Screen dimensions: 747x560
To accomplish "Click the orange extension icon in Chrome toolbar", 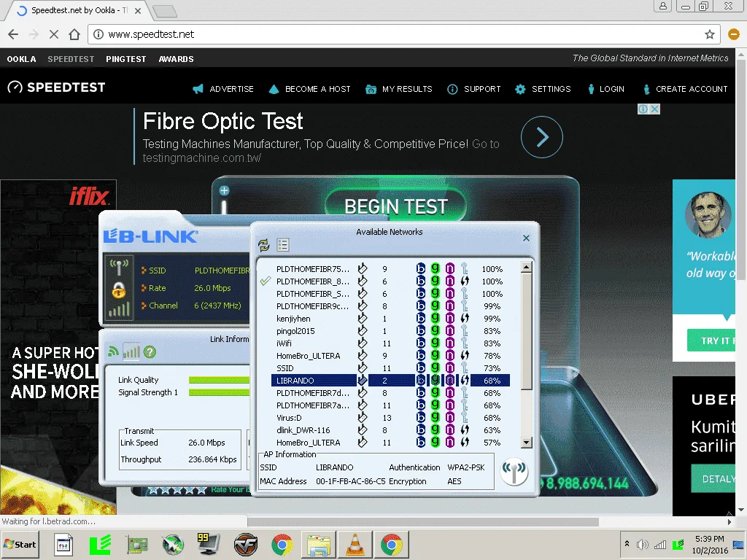I will (734, 34).
